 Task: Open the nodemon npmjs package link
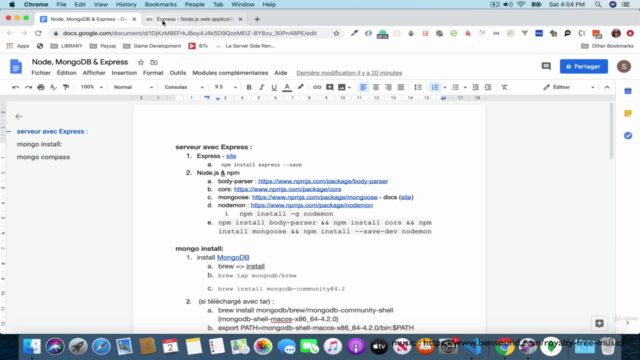(311, 205)
